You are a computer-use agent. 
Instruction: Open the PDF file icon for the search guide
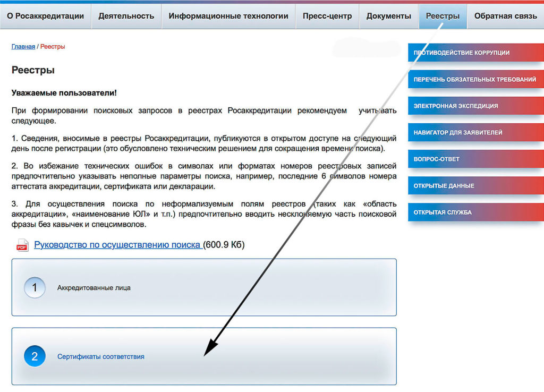22,245
